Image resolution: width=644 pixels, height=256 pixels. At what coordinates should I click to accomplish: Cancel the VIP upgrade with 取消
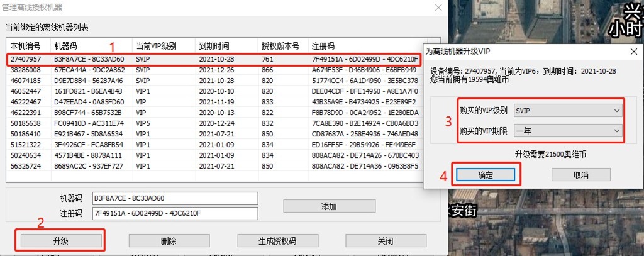pyautogui.click(x=581, y=174)
